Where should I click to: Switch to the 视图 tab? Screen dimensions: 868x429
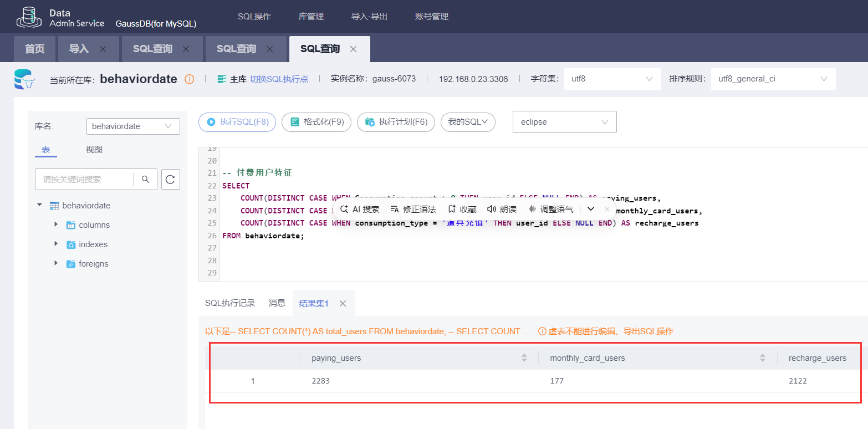(94, 150)
